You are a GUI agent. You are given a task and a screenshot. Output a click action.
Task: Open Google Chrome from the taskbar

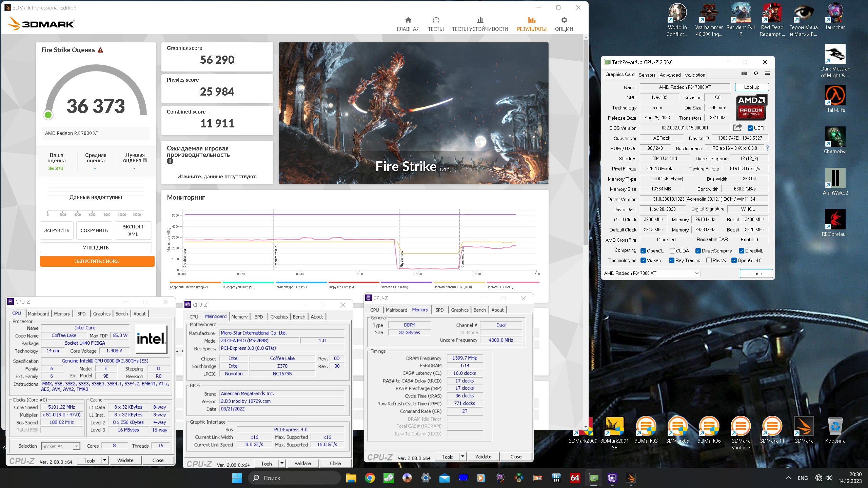click(x=370, y=478)
